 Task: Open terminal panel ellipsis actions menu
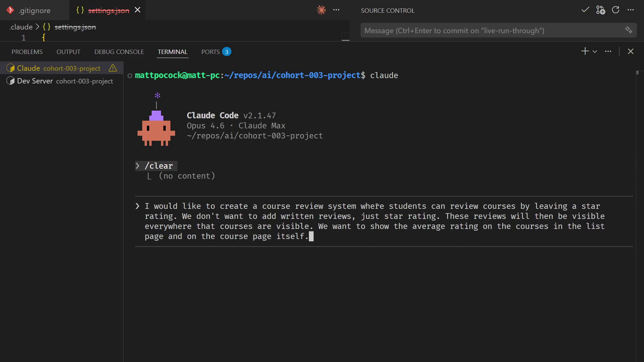608,51
